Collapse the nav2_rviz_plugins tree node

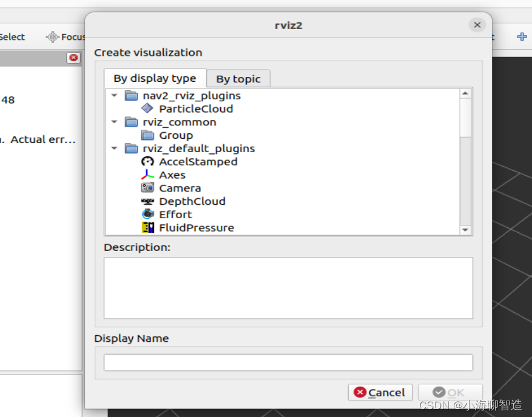[x=115, y=96]
